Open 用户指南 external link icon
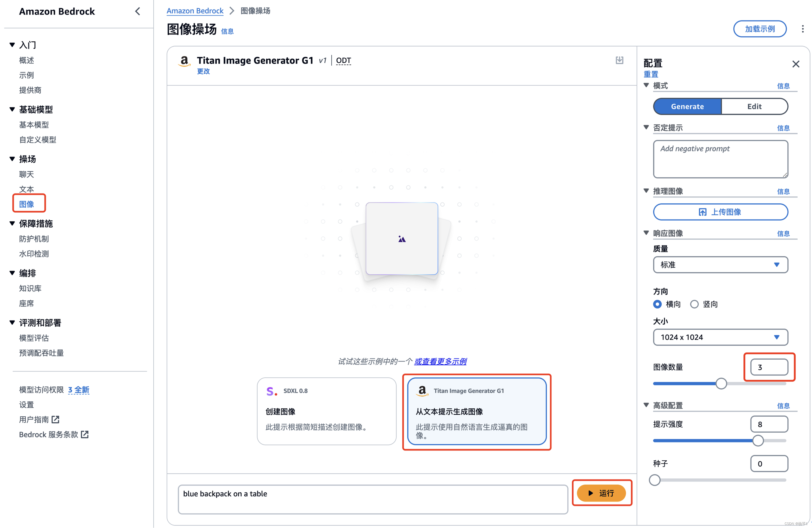 (x=55, y=419)
